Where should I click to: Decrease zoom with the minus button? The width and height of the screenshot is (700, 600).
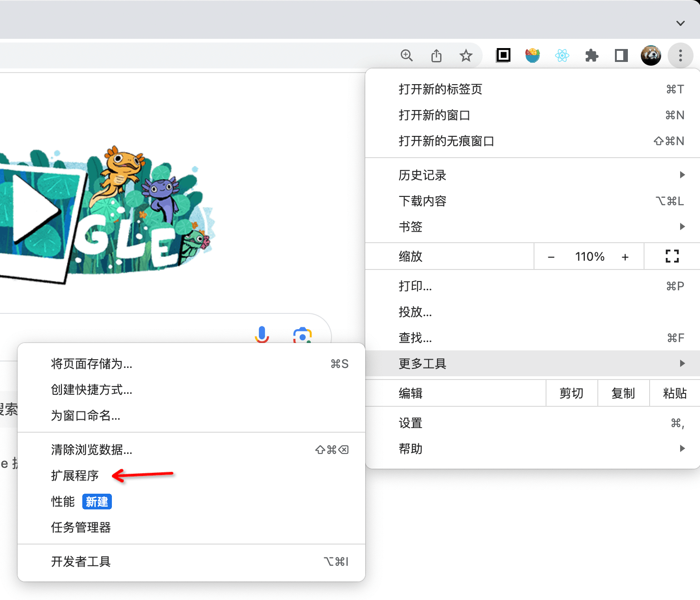551,257
